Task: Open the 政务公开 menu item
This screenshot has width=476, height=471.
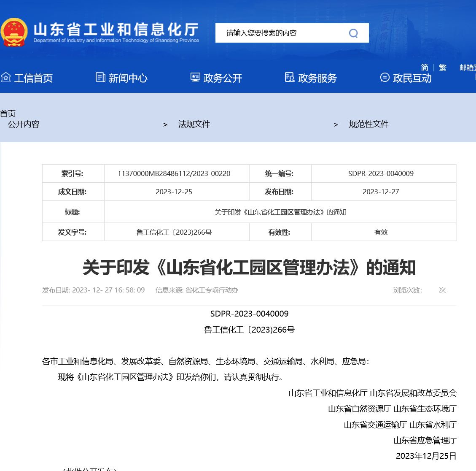Action: pos(223,78)
